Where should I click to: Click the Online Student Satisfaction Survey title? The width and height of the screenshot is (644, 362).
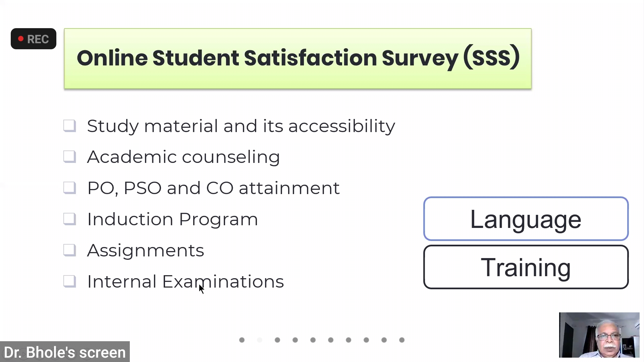pyautogui.click(x=298, y=58)
